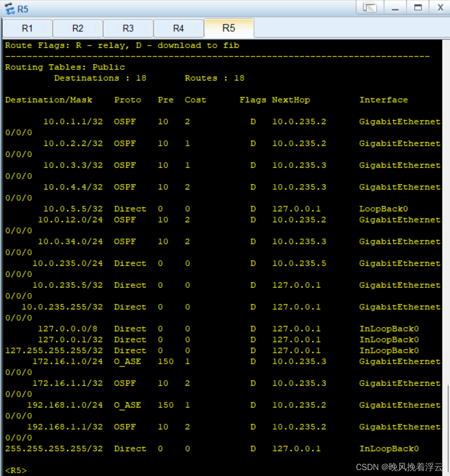
Task: Click the Interface column header
Action: tap(384, 100)
